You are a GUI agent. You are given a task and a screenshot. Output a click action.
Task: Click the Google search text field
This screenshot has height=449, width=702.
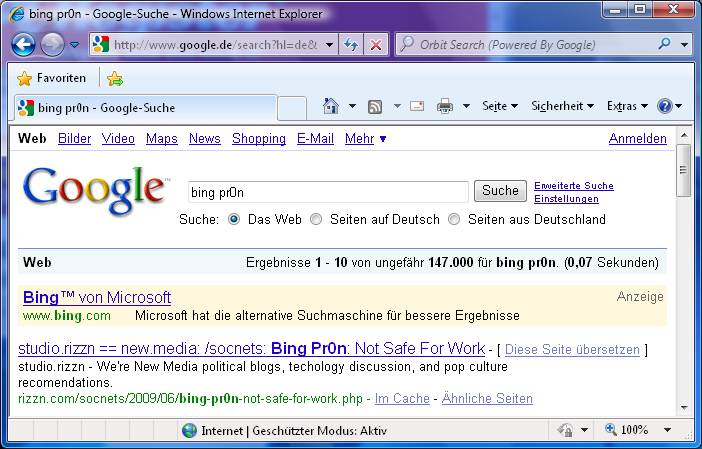[328, 192]
